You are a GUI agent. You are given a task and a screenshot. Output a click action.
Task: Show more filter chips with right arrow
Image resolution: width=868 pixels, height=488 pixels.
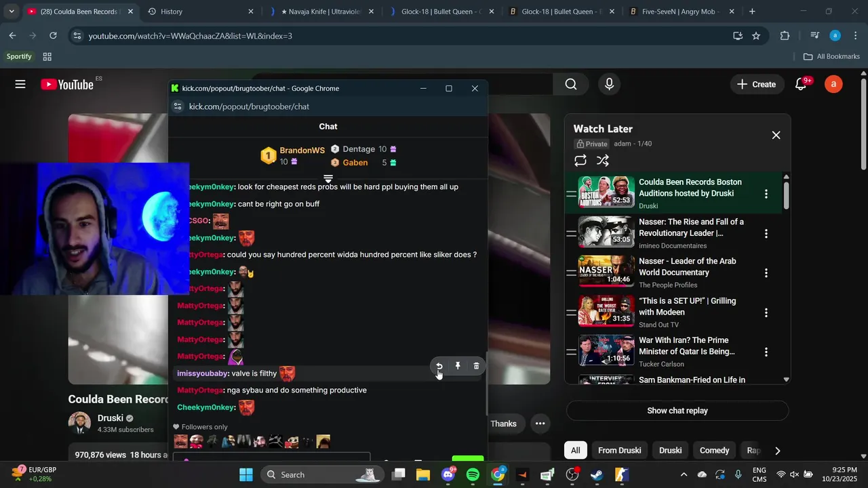pos(778,451)
